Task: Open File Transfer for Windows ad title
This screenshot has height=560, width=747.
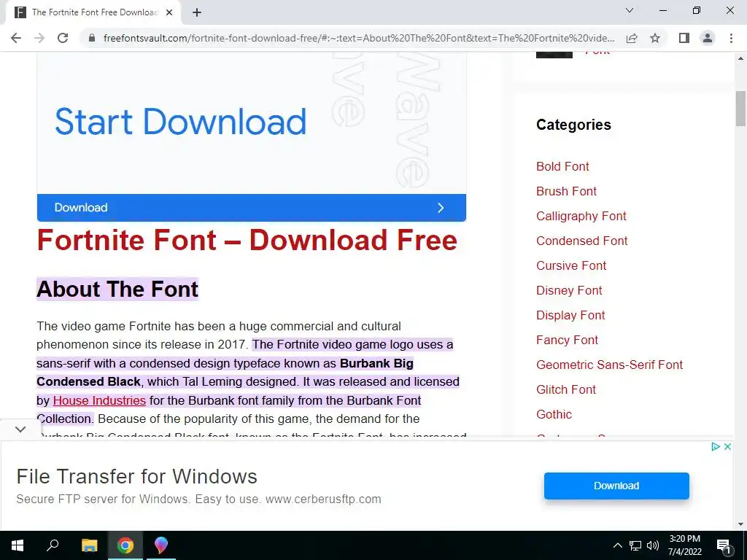Action: pyautogui.click(x=136, y=476)
